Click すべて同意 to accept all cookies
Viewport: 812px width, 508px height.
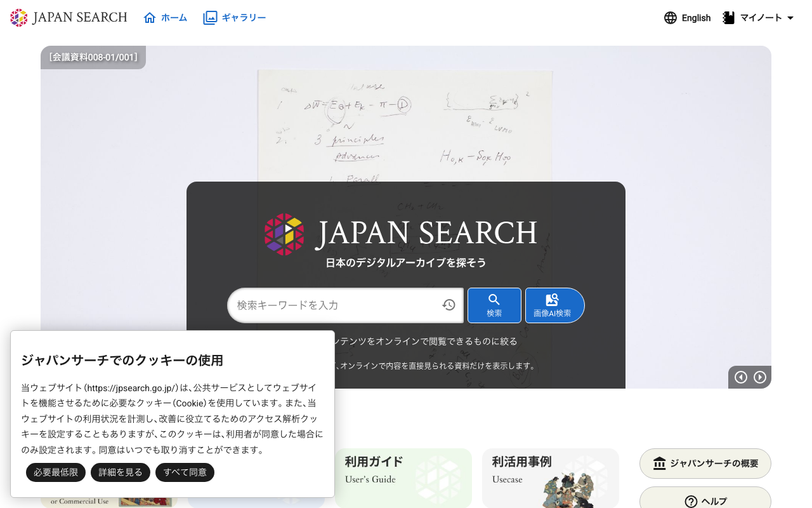185,472
